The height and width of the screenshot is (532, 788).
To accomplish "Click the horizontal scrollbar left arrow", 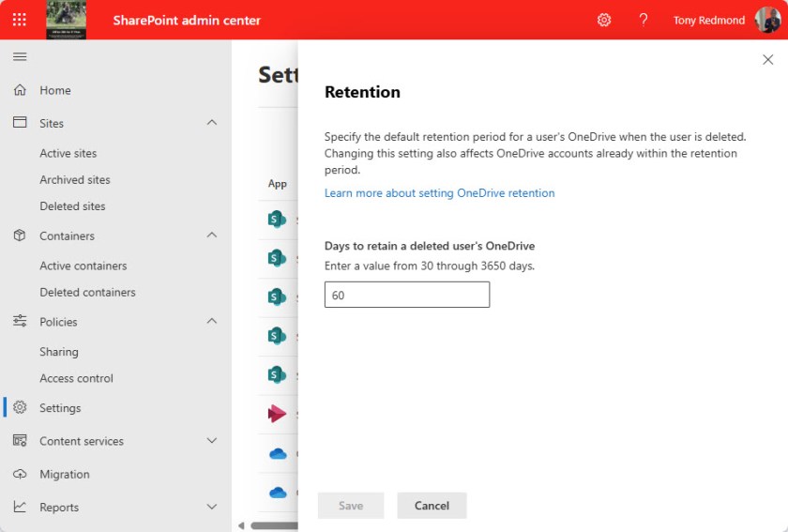I will point(241,525).
